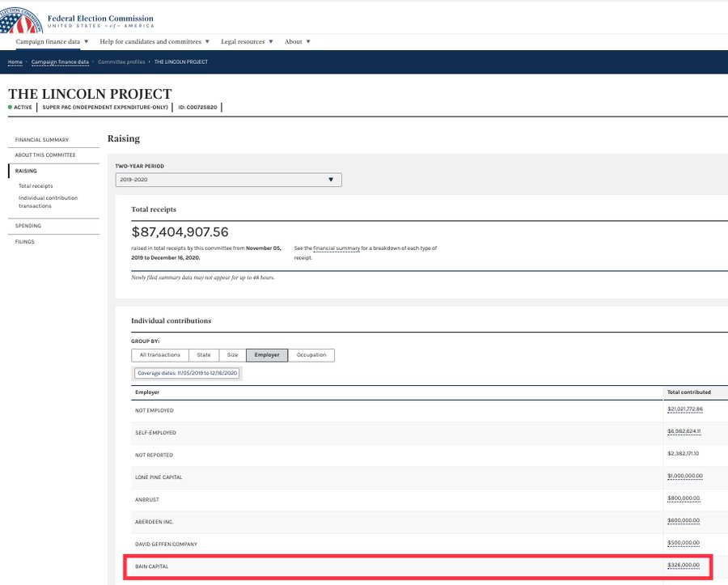Image resolution: width=728 pixels, height=585 pixels.
Task: Click the SELF-EMPLOYED employer row
Action: click(x=430, y=433)
